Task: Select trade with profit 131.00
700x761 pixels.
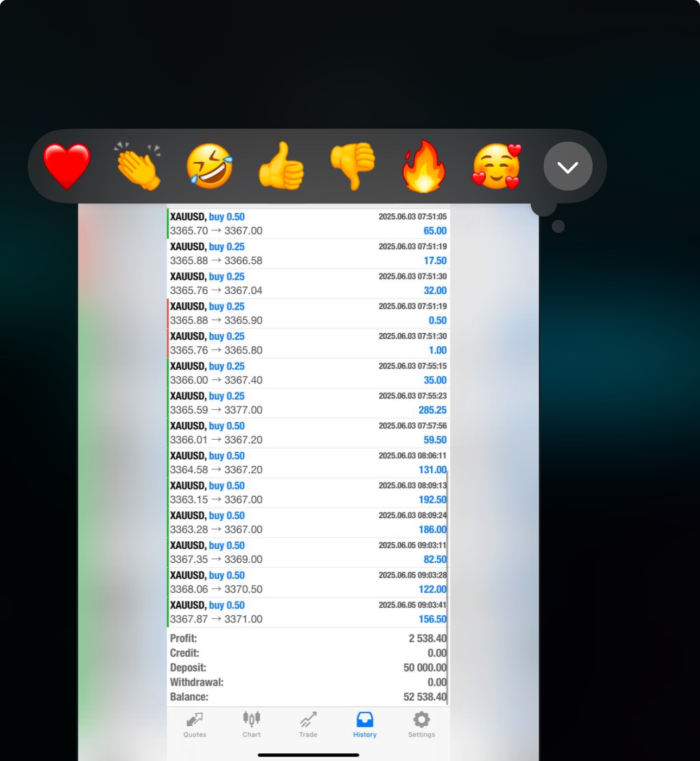Action: 308,462
